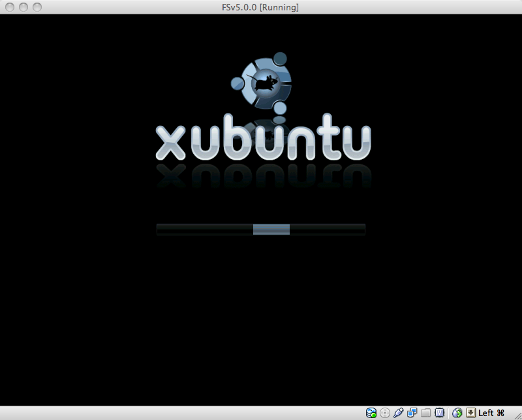Close the FSv5.0.0 virtual machine window

tap(10, 7)
